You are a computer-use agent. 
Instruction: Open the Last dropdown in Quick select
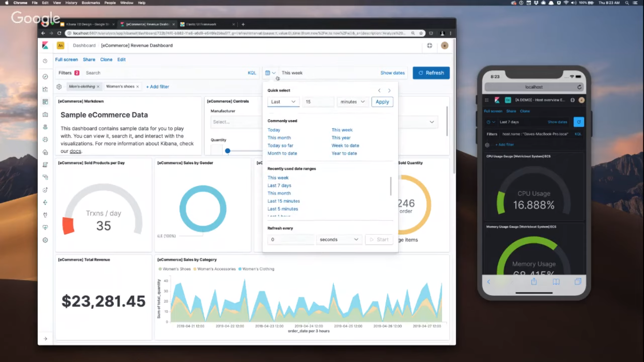[283, 101]
